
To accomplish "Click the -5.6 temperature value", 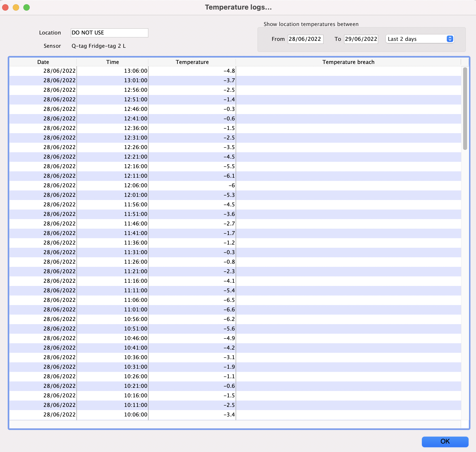I will pyautogui.click(x=229, y=329).
